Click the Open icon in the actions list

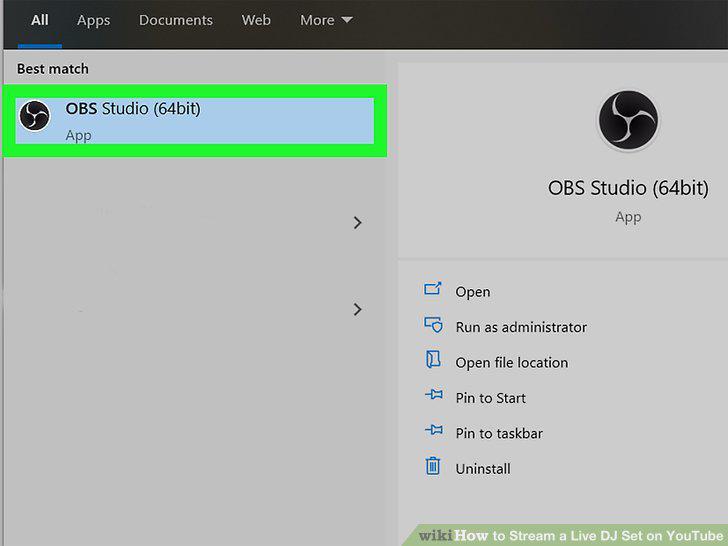click(433, 289)
